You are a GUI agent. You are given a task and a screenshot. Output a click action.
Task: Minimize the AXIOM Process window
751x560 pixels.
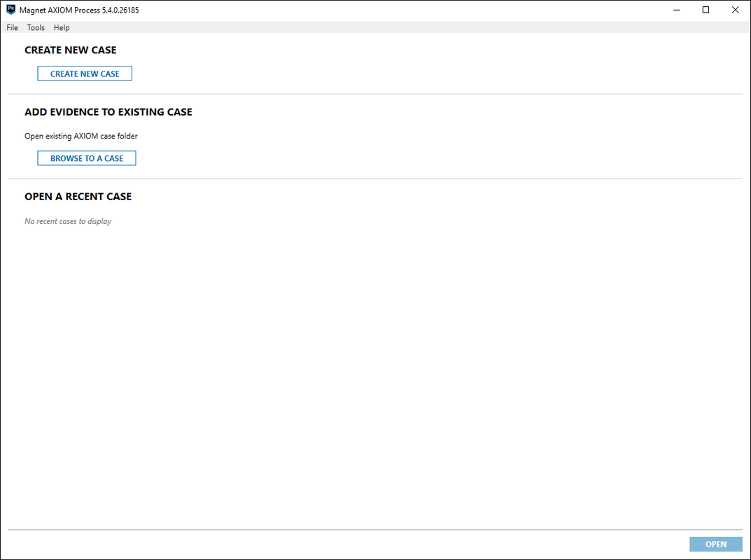point(677,10)
